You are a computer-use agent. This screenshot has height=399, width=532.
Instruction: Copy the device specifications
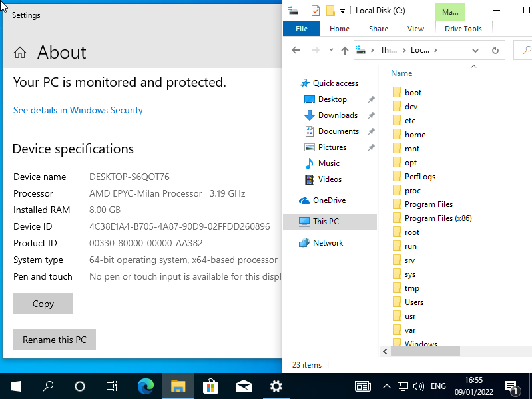(43, 304)
